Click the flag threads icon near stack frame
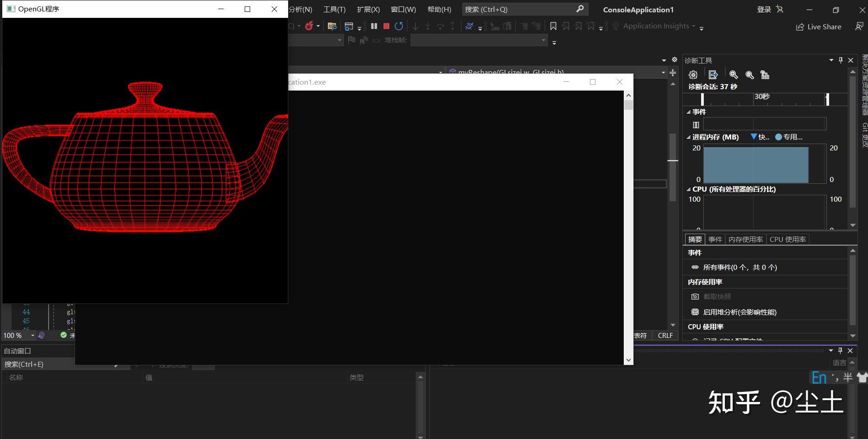 point(351,40)
